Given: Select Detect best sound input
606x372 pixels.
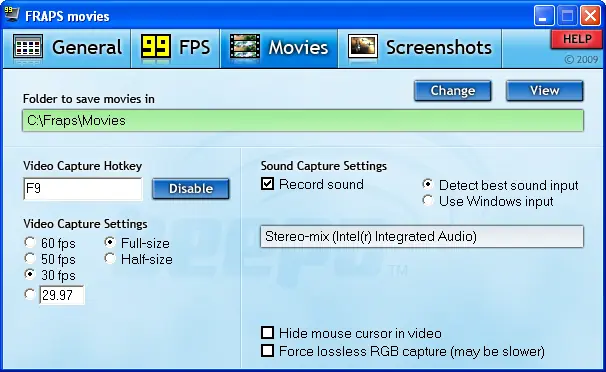Looking at the screenshot, I should coord(427,184).
